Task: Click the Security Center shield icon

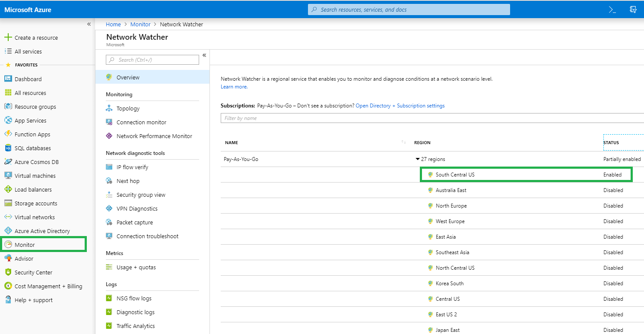Action: click(x=8, y=272)
